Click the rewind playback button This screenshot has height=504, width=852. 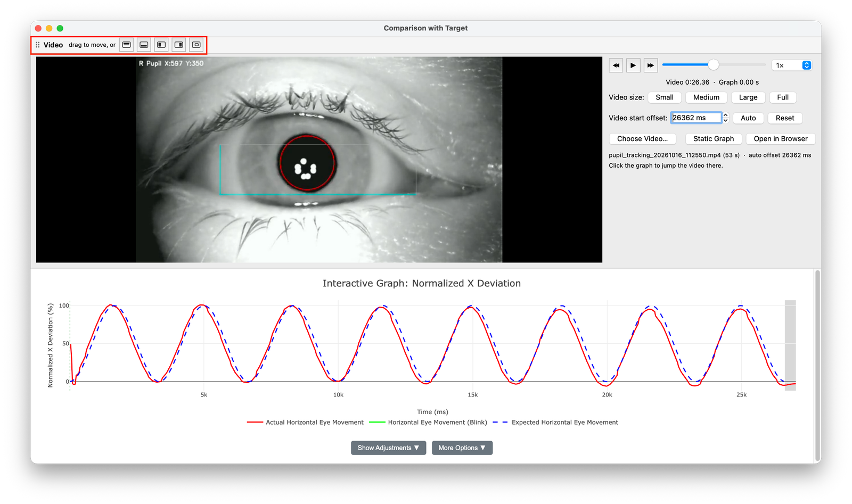[616, 65]
